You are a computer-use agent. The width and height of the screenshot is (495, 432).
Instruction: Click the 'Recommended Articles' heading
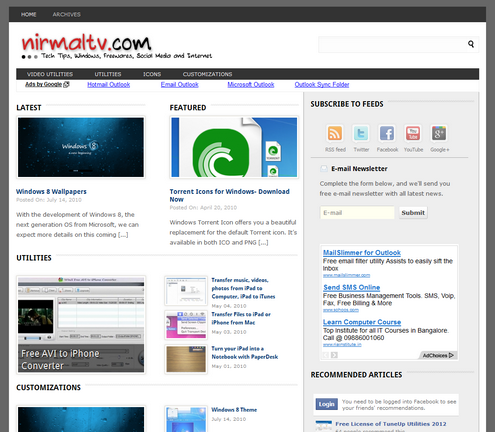[x=356, y=375]
